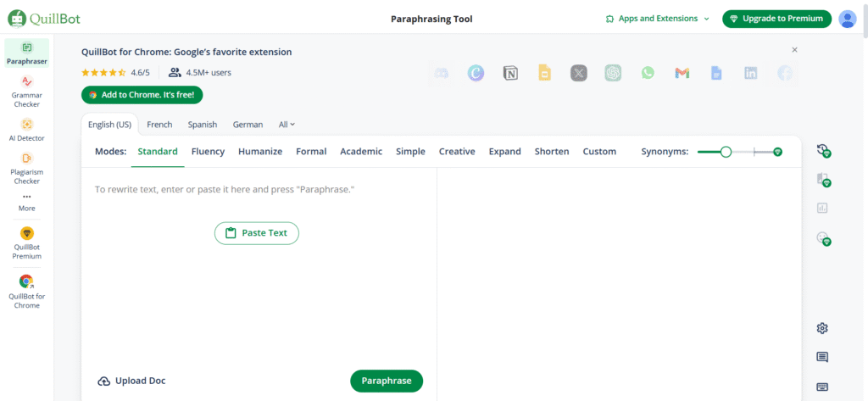Expand the All languages dropdown

click(287, 125)
